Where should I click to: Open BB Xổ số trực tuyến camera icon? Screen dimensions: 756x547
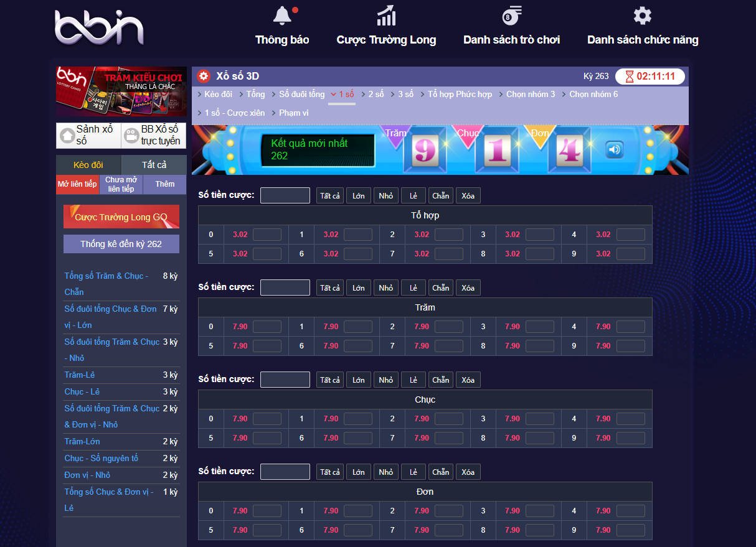(131, 135)
